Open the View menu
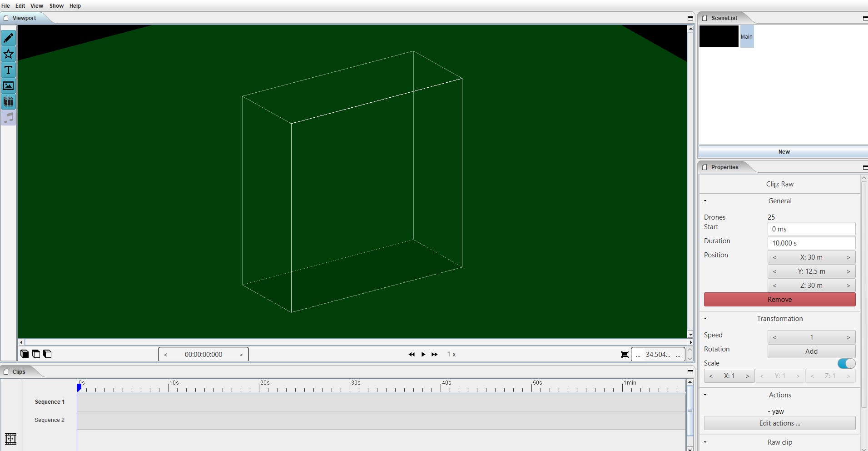This screenshot has height=451, width=868. [37, 6]
